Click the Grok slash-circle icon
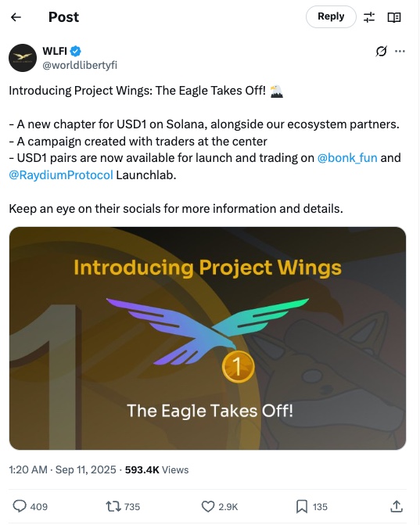The image size is (420, 525). click(381, 51)
